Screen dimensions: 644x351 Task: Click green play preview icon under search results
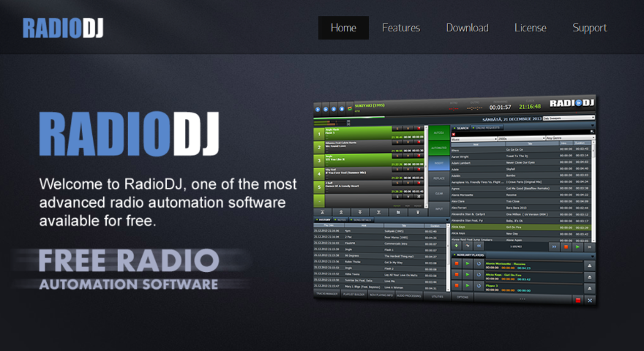point(577,246)
